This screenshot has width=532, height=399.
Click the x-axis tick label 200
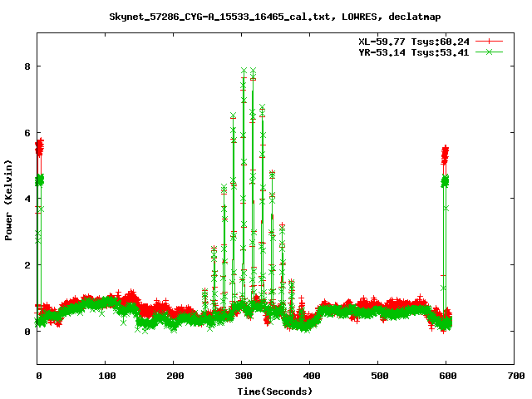(x=175, y=376)
